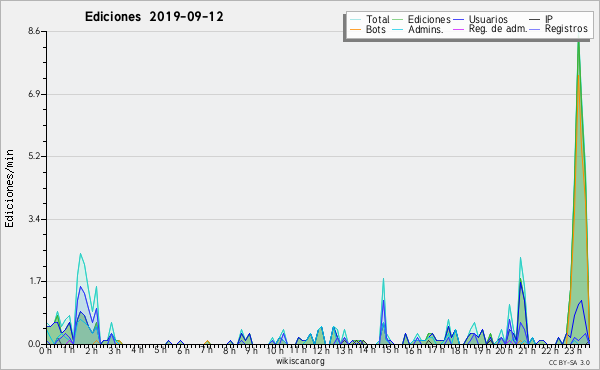600x370 pixels.
Task: Select the Registros legend label
Action: point(566,29)
